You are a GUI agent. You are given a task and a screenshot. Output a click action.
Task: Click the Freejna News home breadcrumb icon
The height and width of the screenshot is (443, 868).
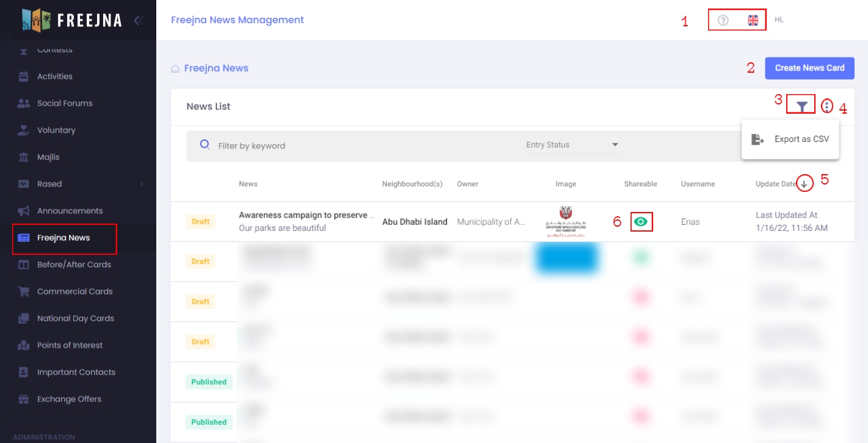175,68
